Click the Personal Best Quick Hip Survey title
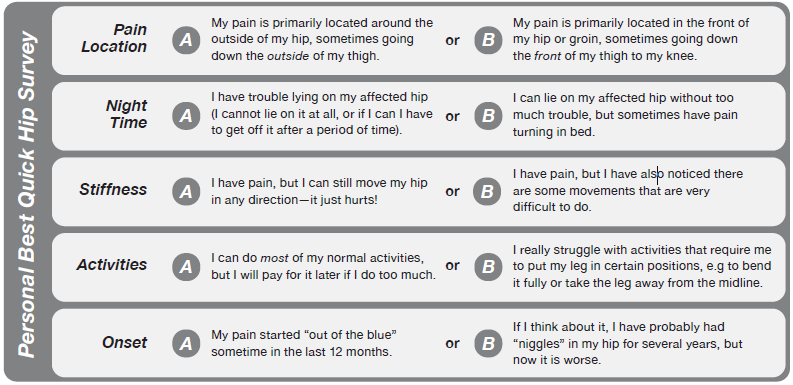This screenshot has height=385, width=793. point(27,194)
